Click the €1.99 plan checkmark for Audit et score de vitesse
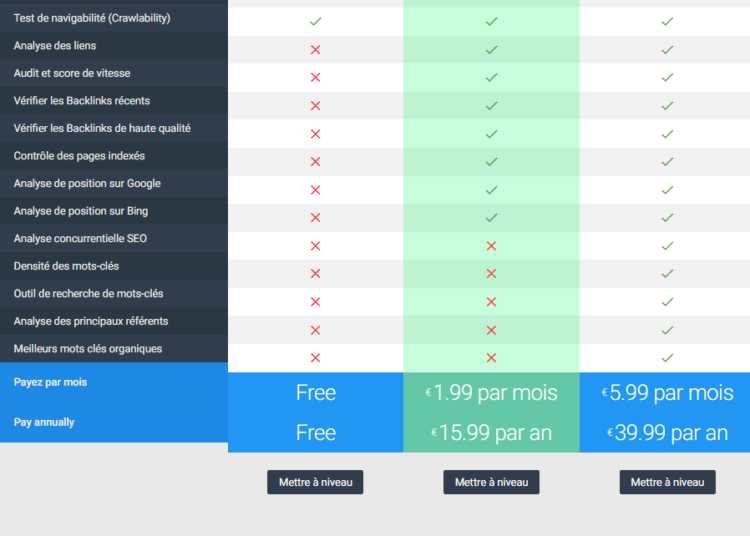Screen dimensions: 750x536 (x=491, y=77)
